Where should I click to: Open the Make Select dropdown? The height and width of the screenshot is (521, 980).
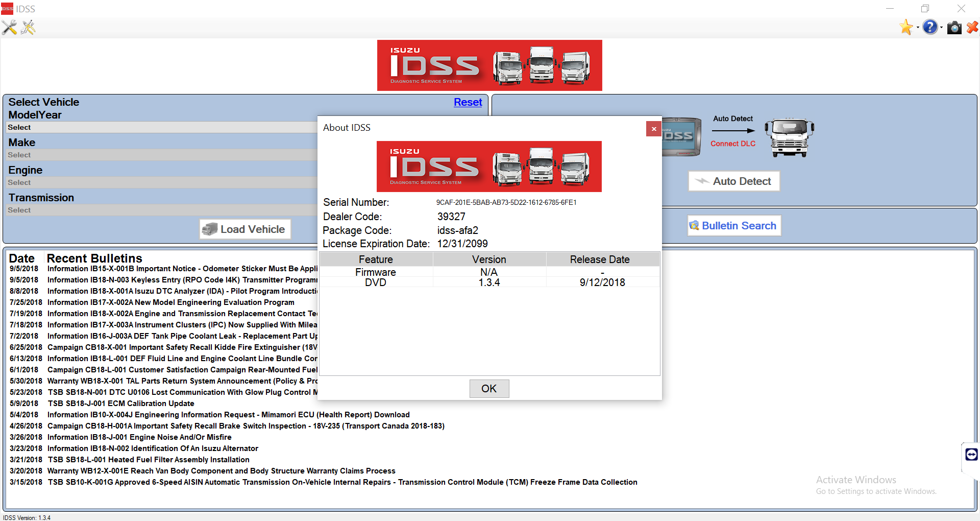(x=162, y=155)
